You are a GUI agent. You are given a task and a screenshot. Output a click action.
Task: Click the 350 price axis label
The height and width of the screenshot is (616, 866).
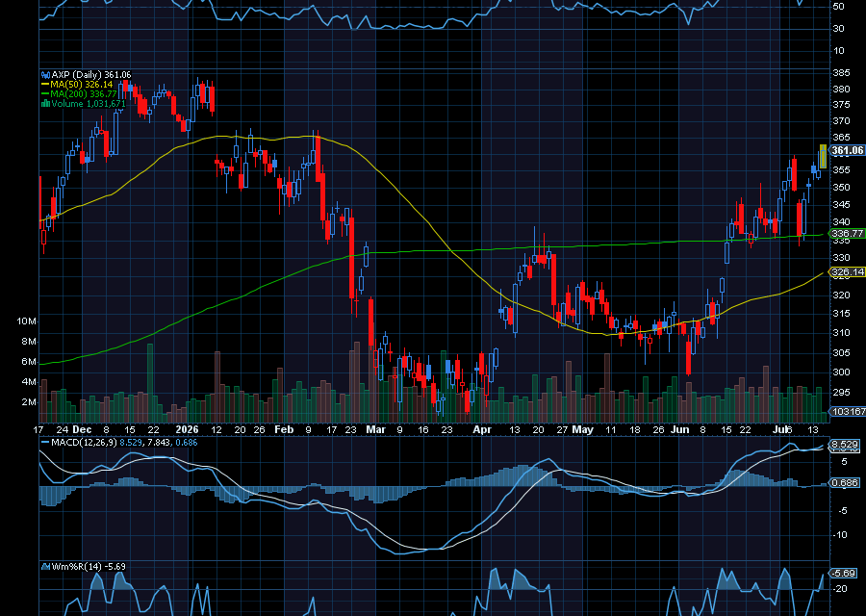click(841, 188)
